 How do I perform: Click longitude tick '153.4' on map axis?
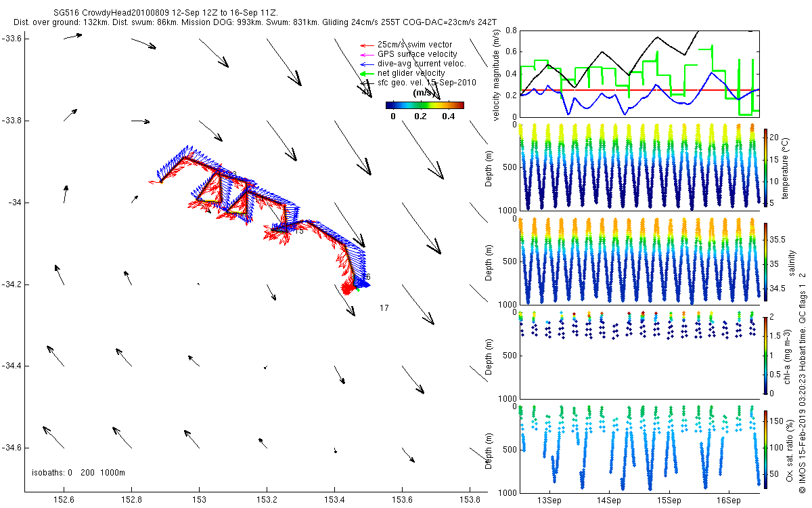click(x=334, y=500)
